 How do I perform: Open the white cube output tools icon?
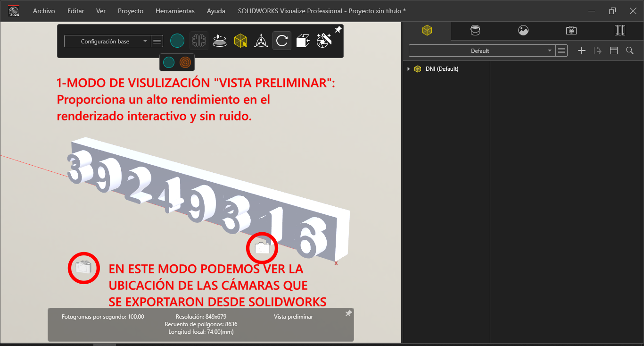pyautogui.click(x=303, y=41)
